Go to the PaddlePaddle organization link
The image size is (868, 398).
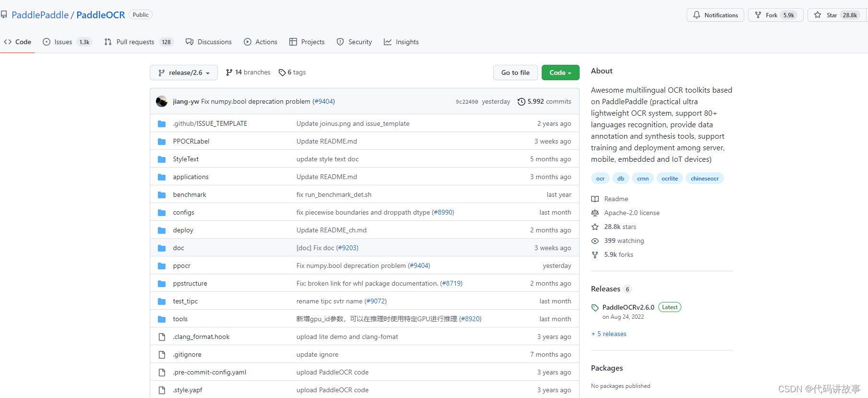(40, 15)
